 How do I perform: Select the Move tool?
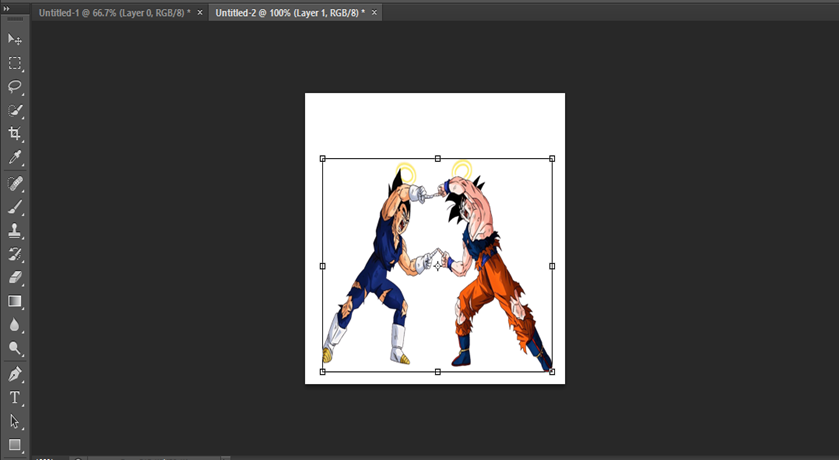click(x=14, y=39)
